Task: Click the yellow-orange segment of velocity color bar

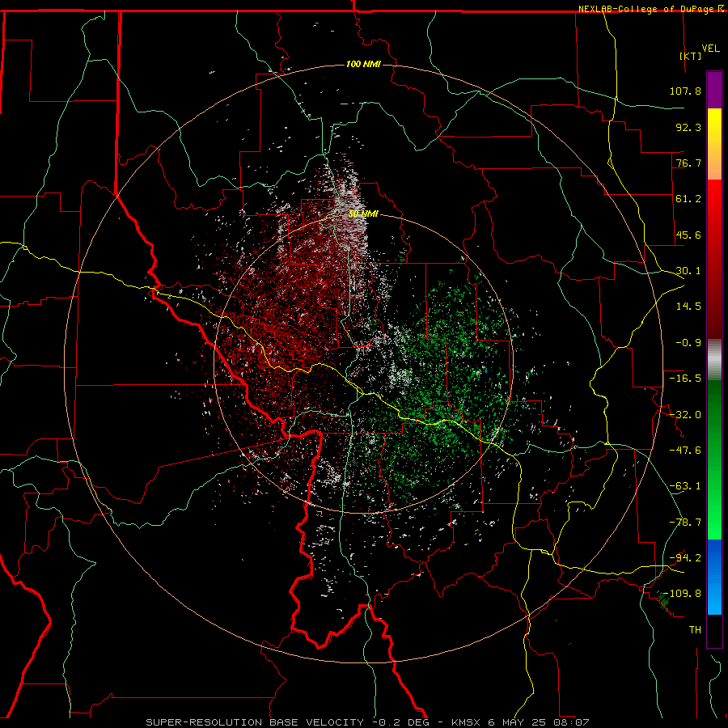Action: tap(714, 144)
